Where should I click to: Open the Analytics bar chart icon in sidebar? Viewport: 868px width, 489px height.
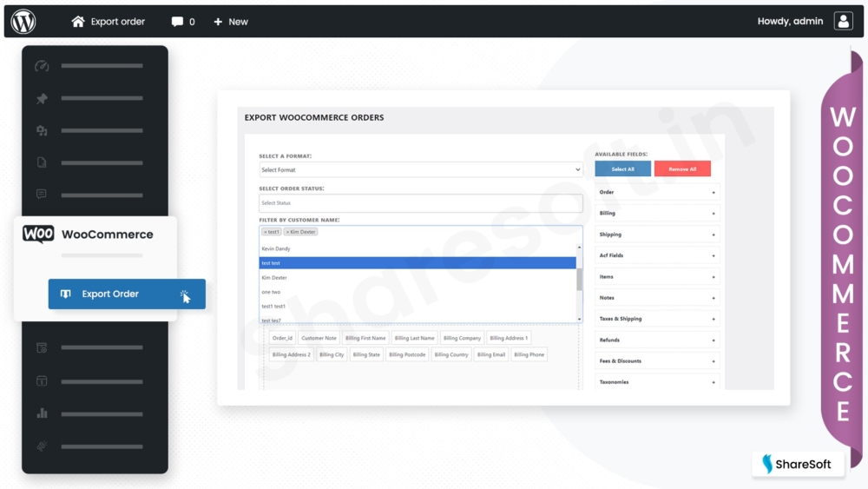click(x=42, y=413)
